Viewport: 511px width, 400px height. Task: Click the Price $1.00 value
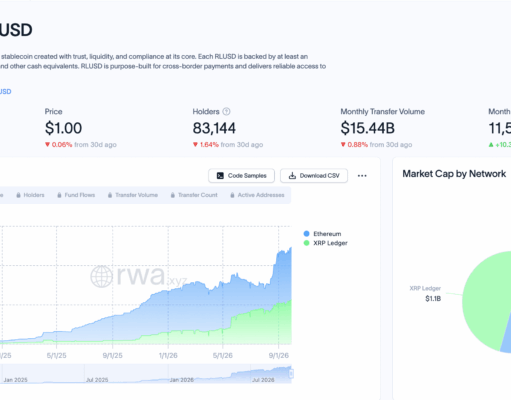(x=63, y=128)
